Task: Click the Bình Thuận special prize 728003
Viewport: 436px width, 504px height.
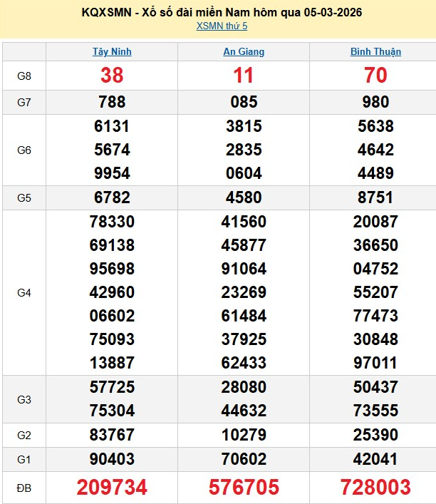Action: pos(375,487)
